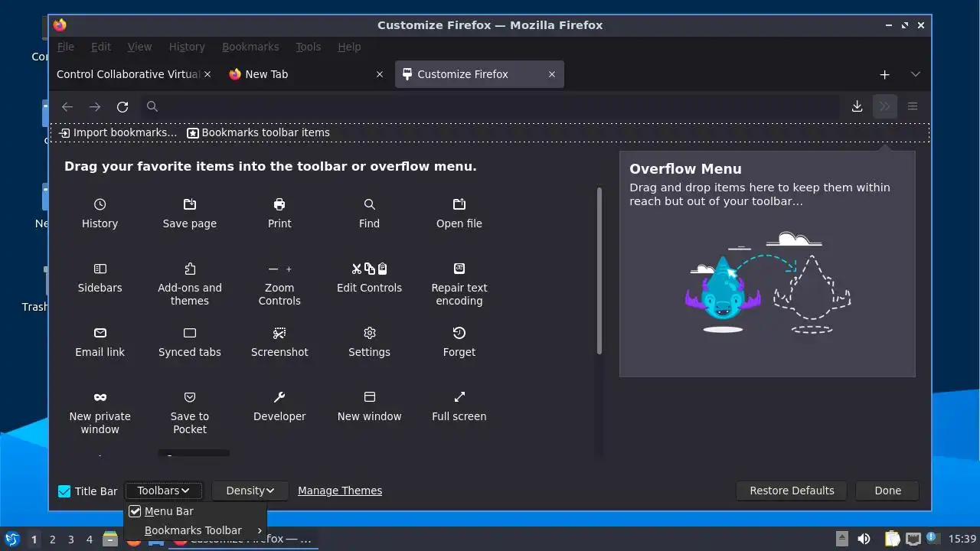Select the Settings gear item

(x=369, y=342)
